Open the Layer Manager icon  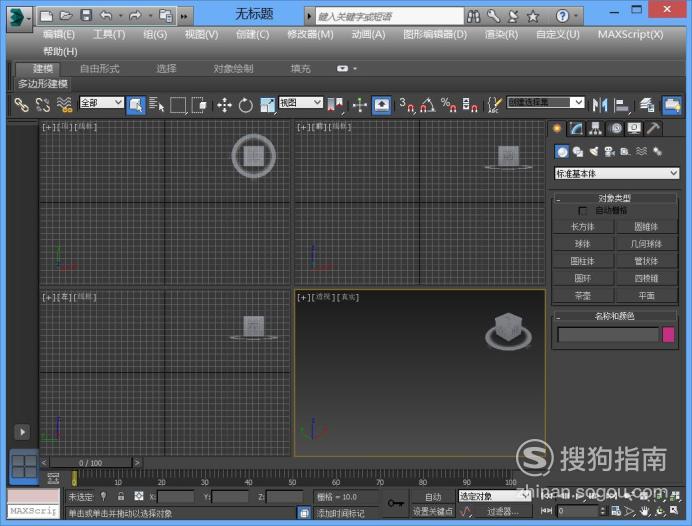(x=647, y=105)
